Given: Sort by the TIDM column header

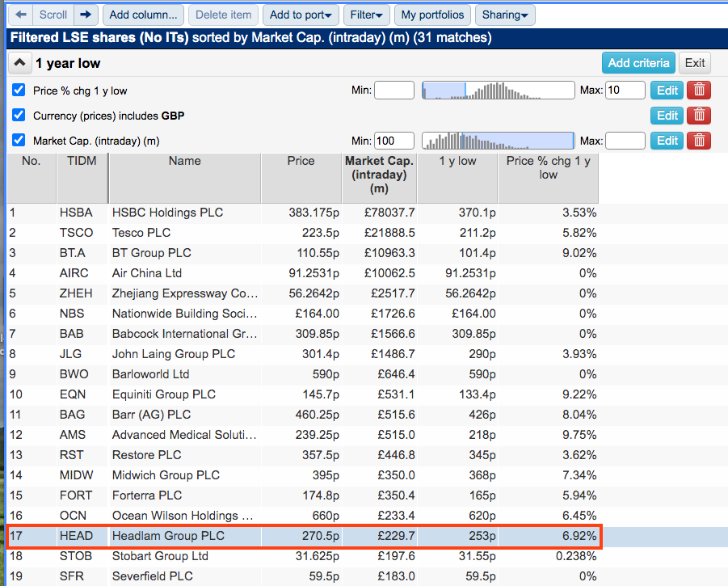Looking at the screenshot, I should (82, 178).
